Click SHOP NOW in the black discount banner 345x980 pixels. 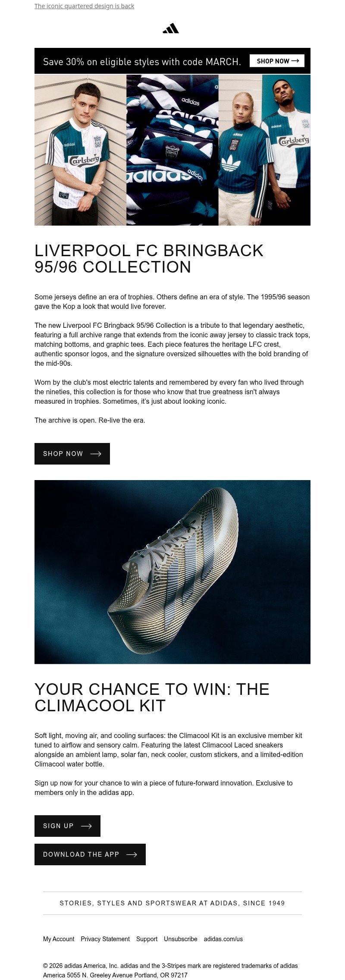coord(277,61)
